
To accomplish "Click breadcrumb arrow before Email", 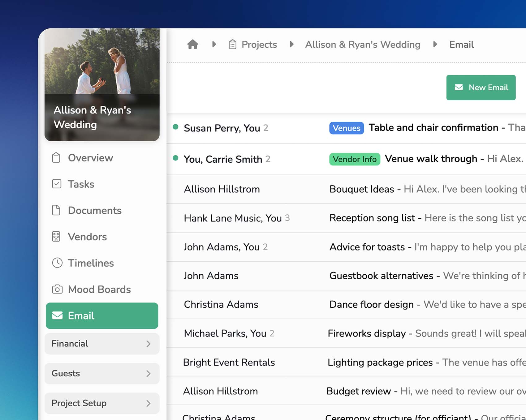I will click(x=435, y=44).
